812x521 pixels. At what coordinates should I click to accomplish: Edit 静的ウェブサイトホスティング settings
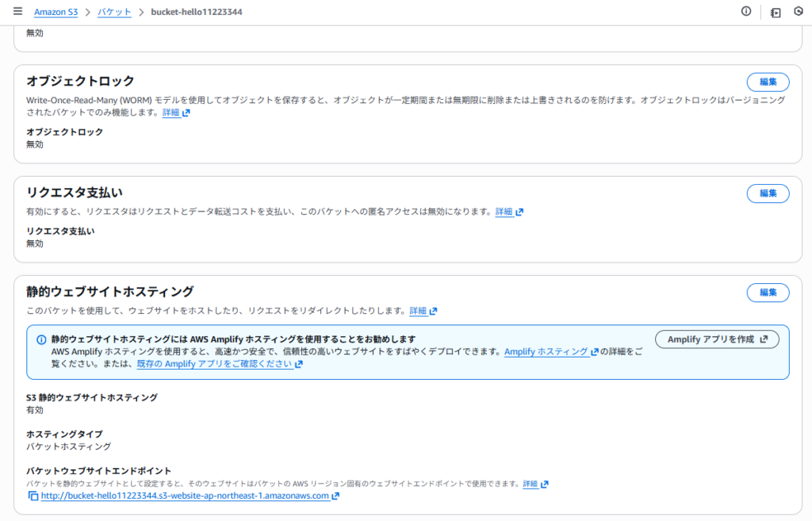(768, 292)
